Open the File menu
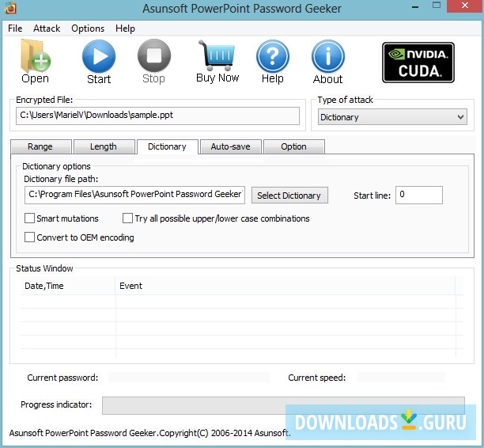484x448 pixels. point(15,28)
